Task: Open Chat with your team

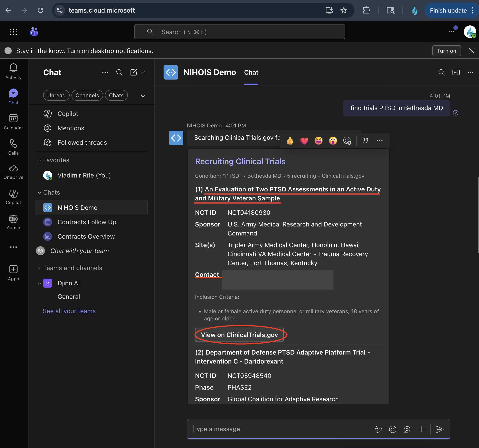Action: pyautogui.click(x=92, y=251)
